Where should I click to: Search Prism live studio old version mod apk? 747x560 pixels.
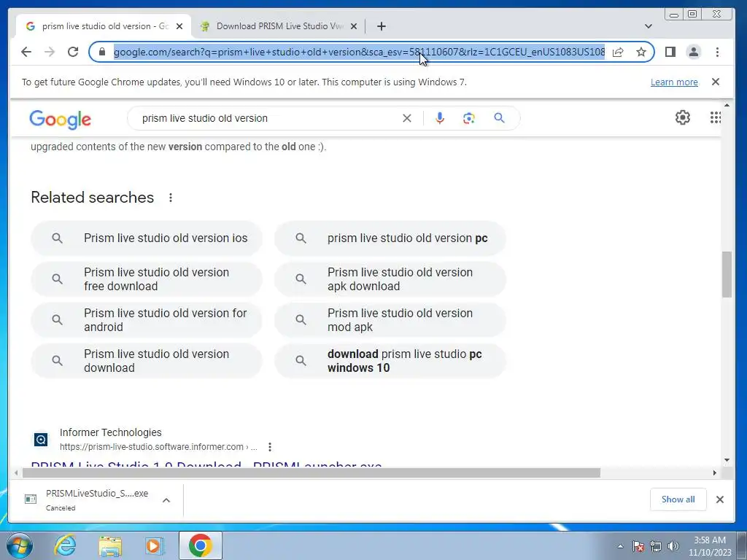(390, 320)
